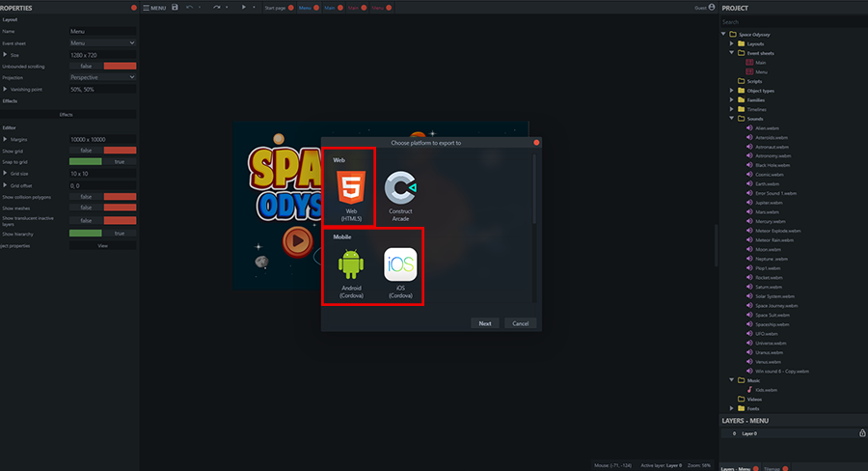Image resolution: width=868 pixels, height=471 pixels.
Task: Expand the Margins property
Action: click(x=5, y=139)
